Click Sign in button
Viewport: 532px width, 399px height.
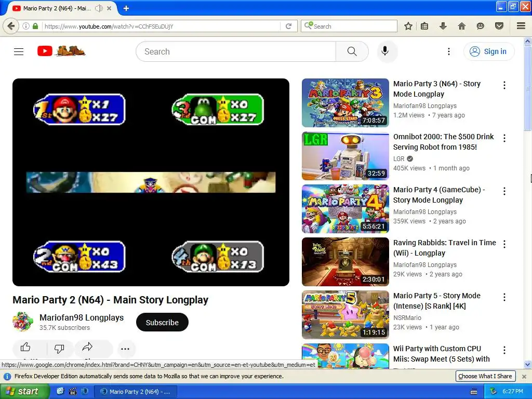(489, 51)
